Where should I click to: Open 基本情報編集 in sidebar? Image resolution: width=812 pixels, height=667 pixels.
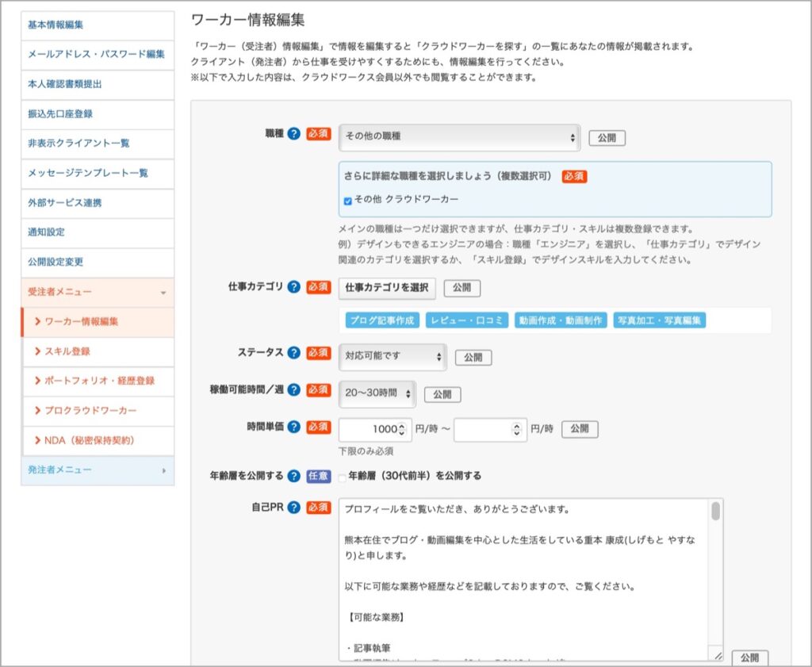[x=98, y=25]
